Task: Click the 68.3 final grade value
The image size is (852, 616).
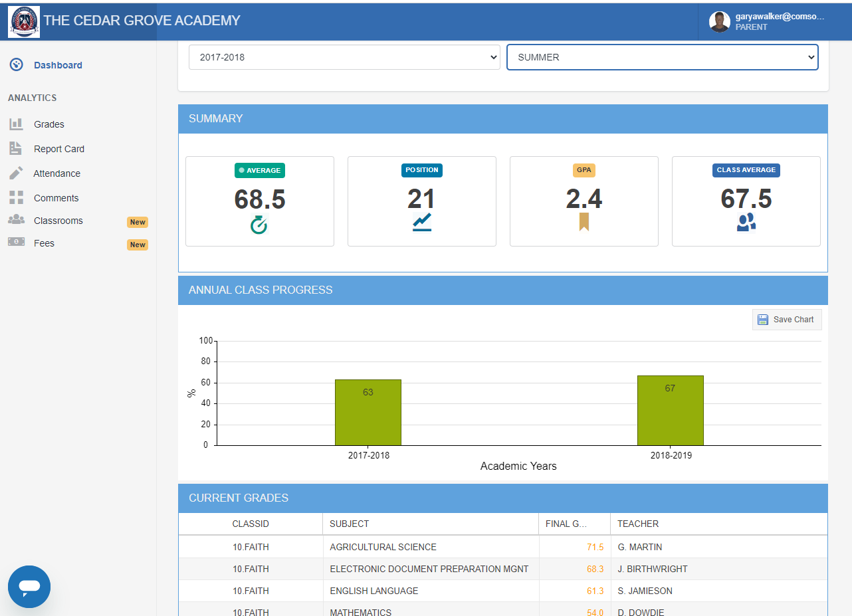Action: pyautogui.click(x=595, y=569)
